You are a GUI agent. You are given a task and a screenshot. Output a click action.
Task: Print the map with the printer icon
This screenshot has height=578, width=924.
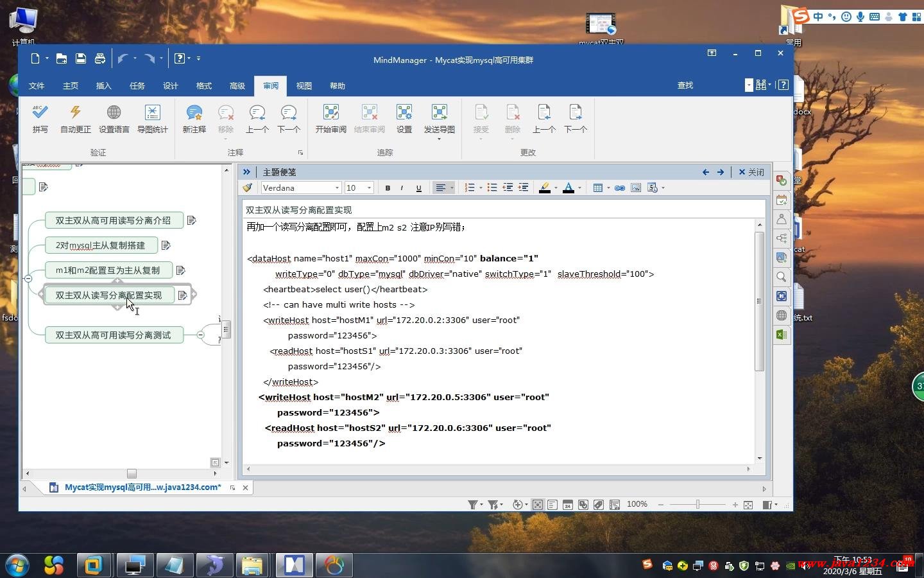100,58
